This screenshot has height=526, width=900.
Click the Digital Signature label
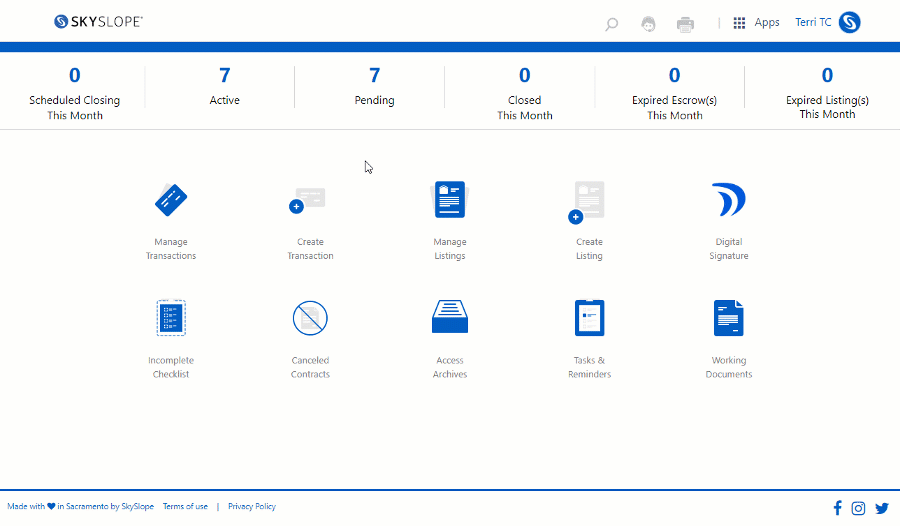[728, 249]
